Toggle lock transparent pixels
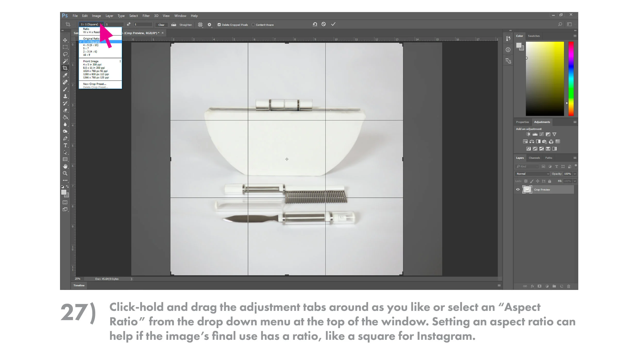644x362 pixels. pos(526,181)
